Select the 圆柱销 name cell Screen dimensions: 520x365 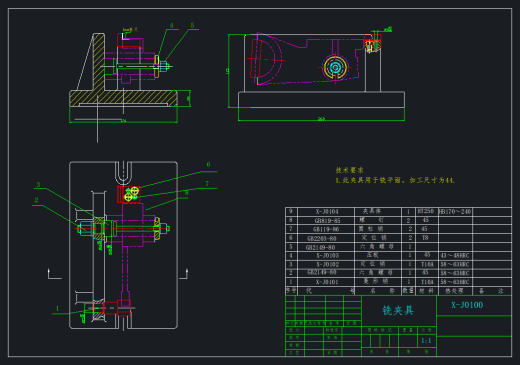click(x=371, y=229)
